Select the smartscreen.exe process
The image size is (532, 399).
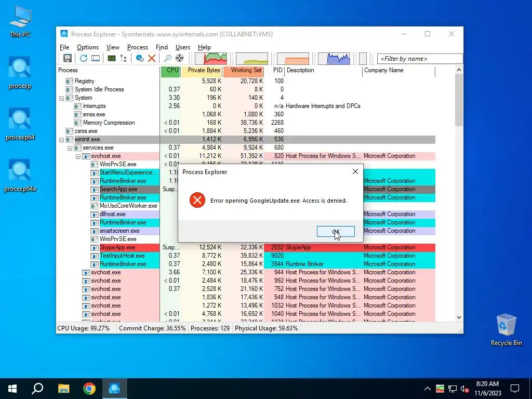pos(119,231)
